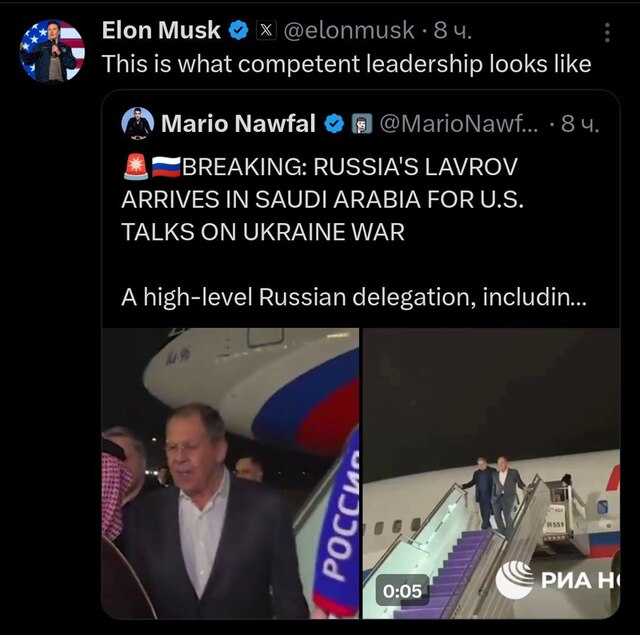The image size is (640, 635).
Task: Open the Mario Nawfal display name
Action: (x=238, y=124)
